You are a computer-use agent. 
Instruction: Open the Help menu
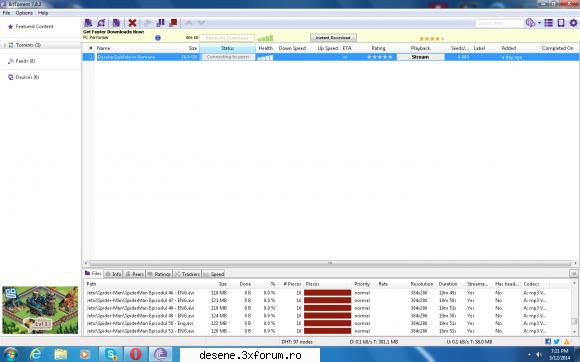pos(43,13)
